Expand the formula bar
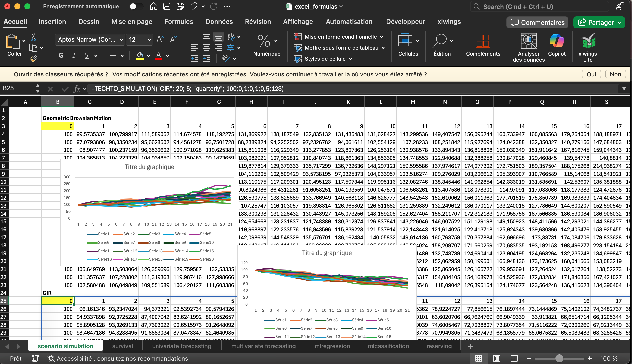Image resolution: width=632 pixels, height=364 pixels. click(624, 89)
